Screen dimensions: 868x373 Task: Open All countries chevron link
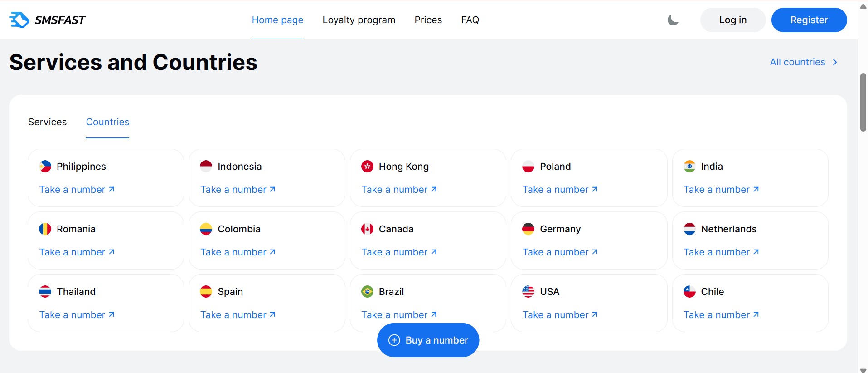(x=804, y=62)
